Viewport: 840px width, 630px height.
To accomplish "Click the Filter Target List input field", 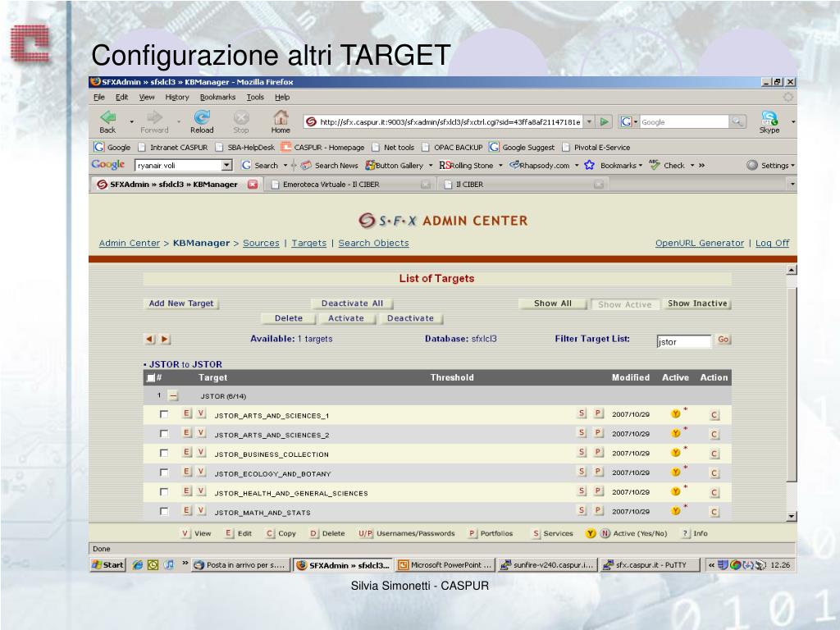I will click(683, 341).
